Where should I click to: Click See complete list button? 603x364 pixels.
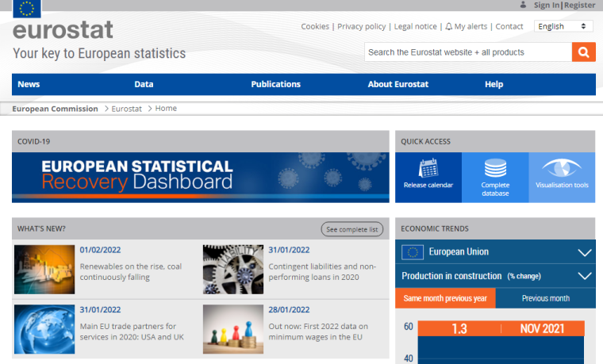pos(352,229)
